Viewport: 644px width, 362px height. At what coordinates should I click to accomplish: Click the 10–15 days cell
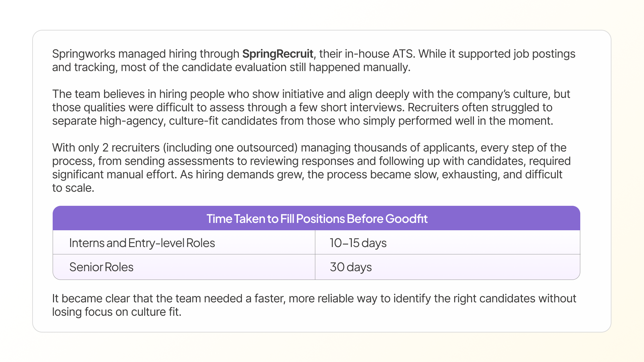point(447,243)
